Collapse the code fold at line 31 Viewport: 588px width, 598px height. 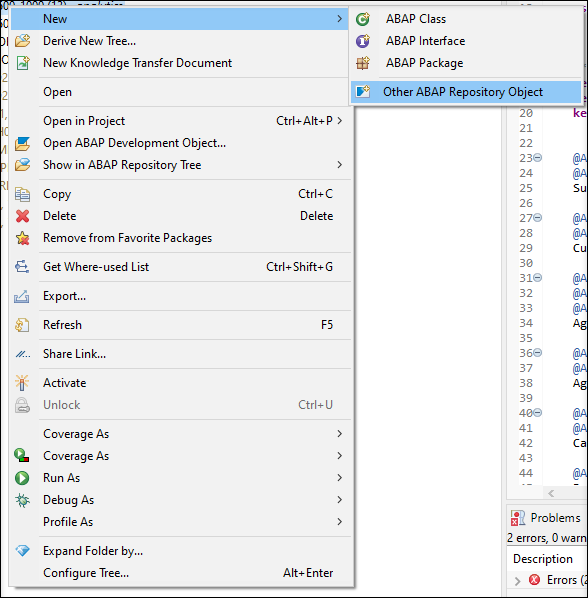click(537, 278)
